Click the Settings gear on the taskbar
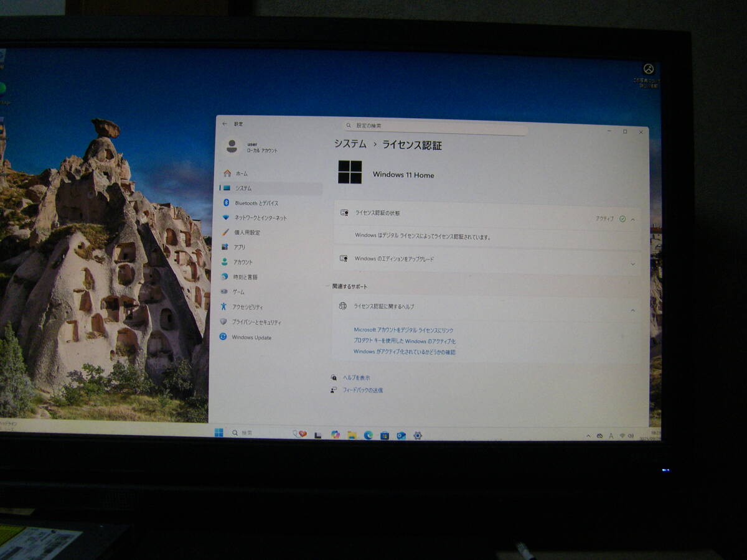 tap(418, 436)
